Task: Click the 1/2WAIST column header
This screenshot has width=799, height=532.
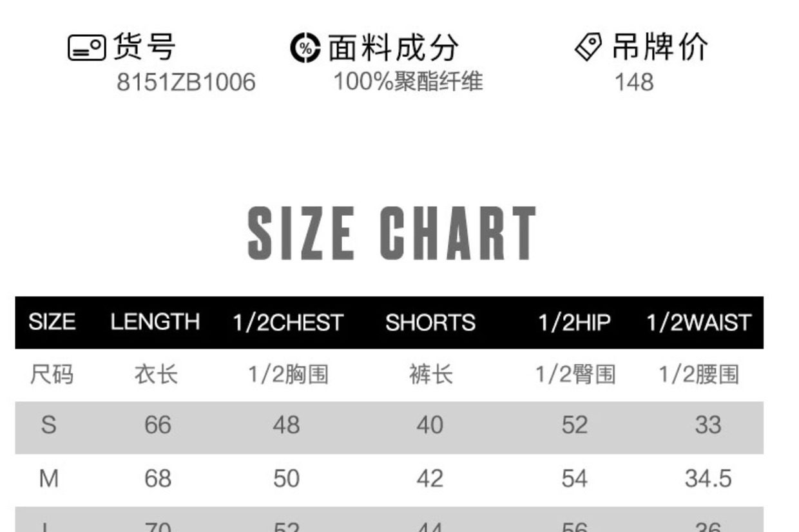Action: coord(699,322)
